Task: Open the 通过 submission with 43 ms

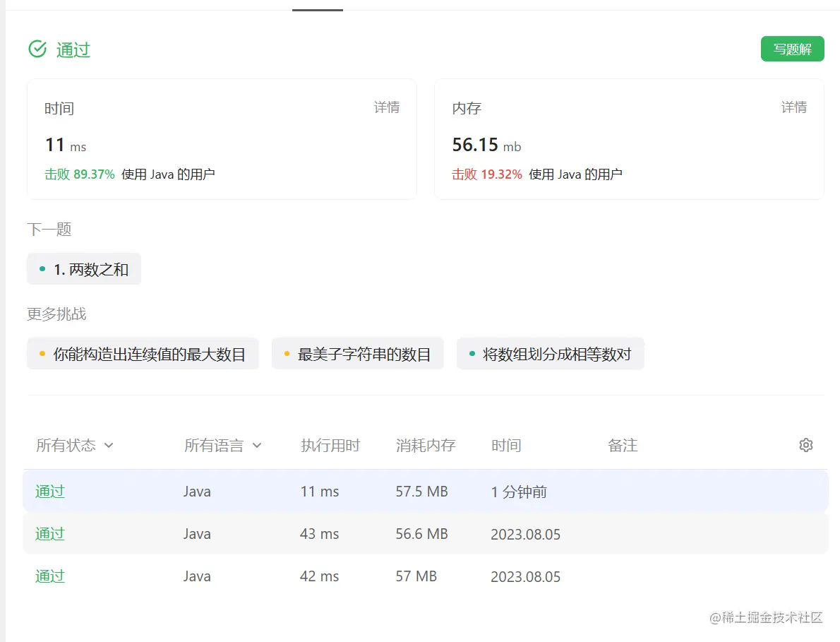Action: point(50,534)
